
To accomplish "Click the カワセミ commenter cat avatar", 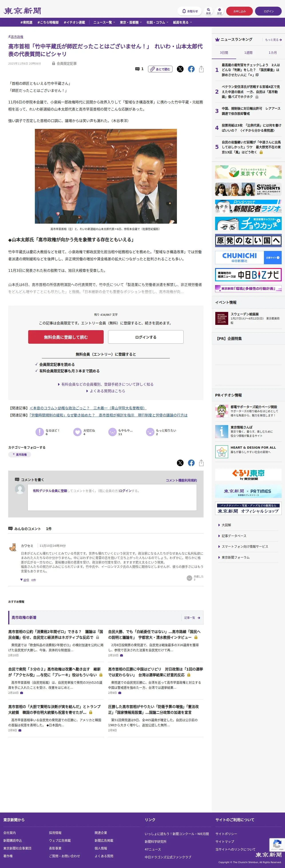I will click(13, 547).
